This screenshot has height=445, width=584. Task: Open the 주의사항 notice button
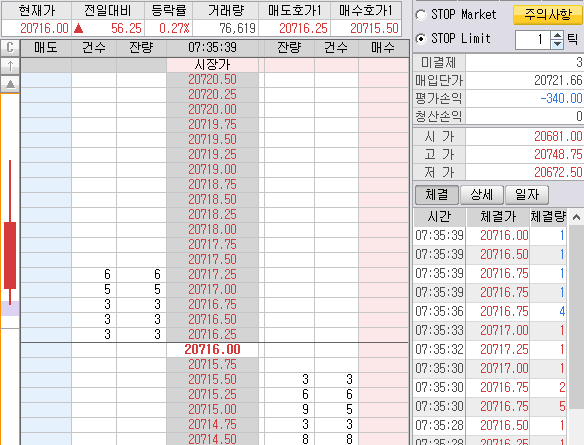tap(548, 15)
